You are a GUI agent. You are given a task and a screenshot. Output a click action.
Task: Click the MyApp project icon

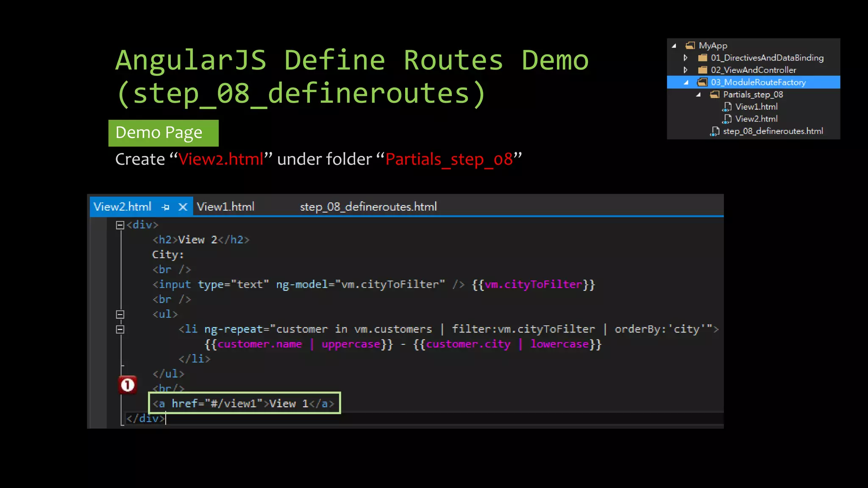coord(690,45)
